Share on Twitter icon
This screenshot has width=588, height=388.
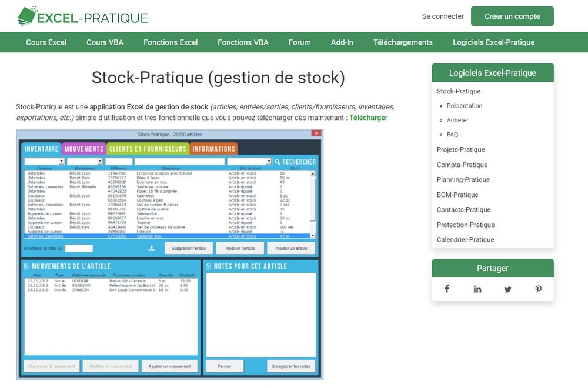(508, 289)
